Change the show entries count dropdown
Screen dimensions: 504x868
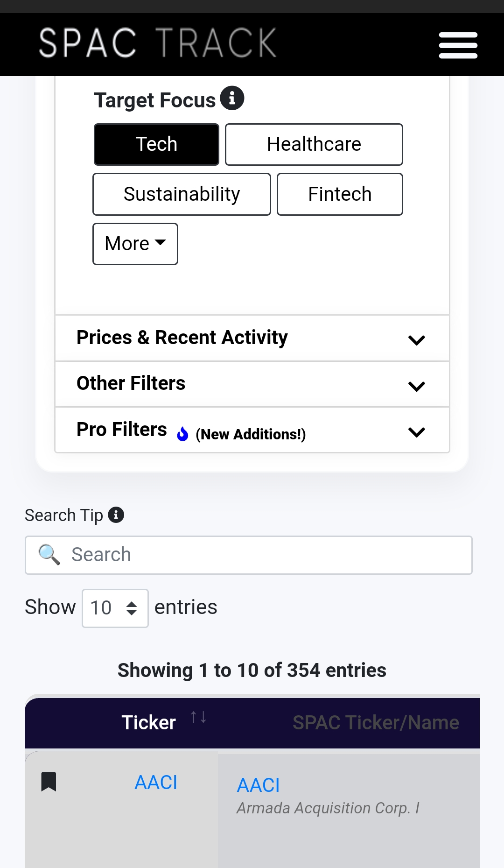115,608
